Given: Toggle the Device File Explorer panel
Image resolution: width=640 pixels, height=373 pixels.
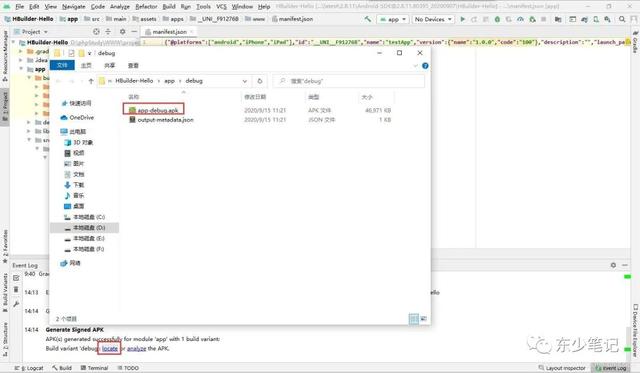Looking at the screenshot, I should point(635,330).
